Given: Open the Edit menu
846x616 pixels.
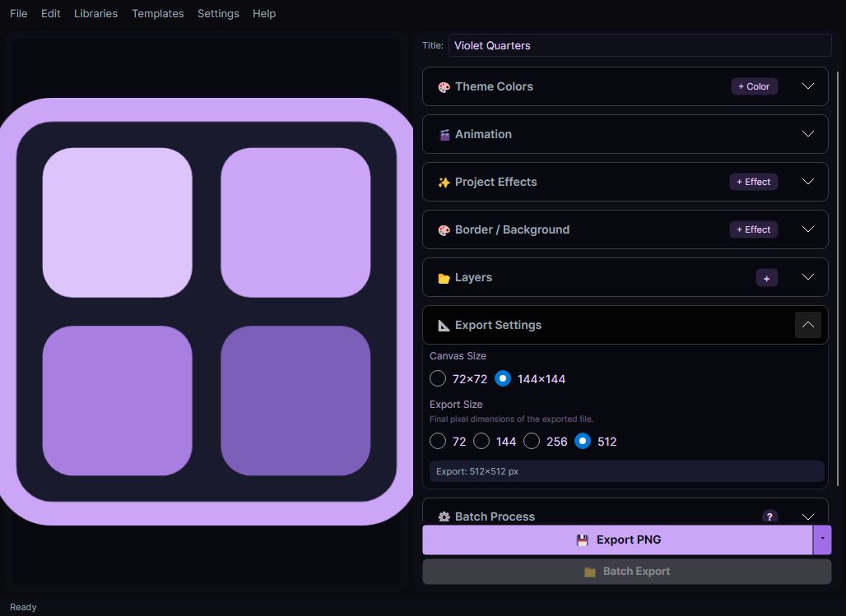Looking at the screenshot, I should (x=51, y=13).
